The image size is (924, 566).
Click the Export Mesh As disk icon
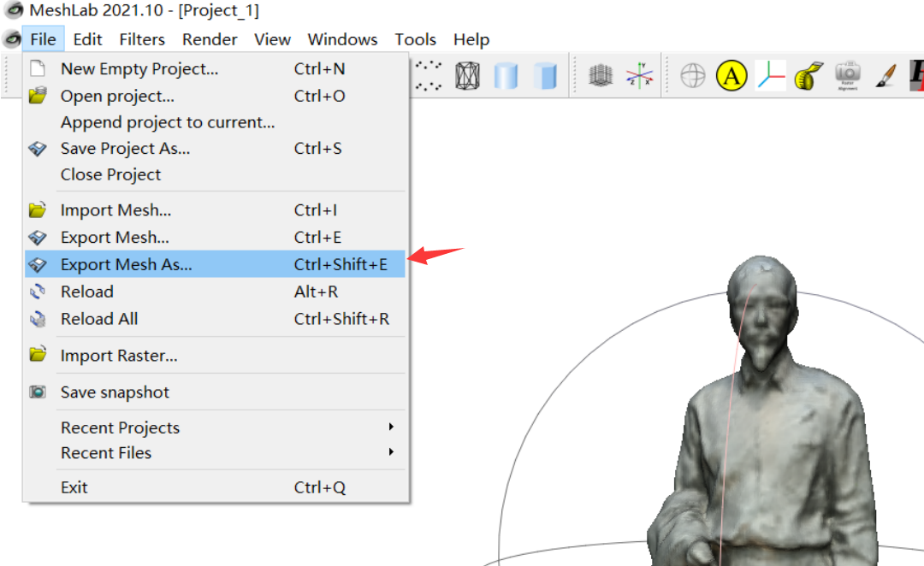[x=38, y=265]
